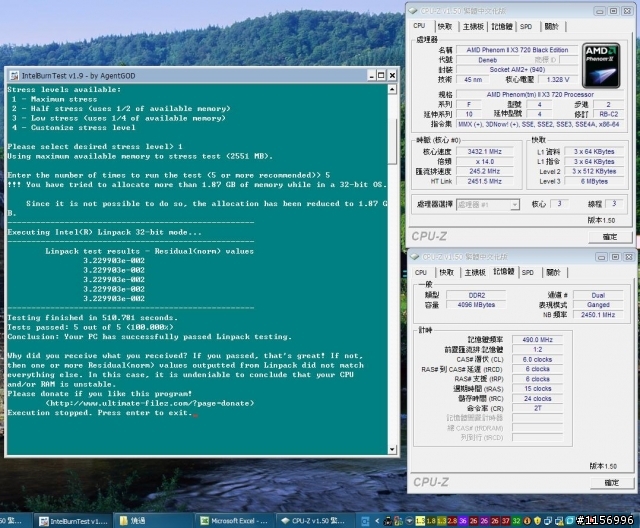Click the yellow security shield tray icon
The width and height of the screenshot is (640, 528).
537,521
